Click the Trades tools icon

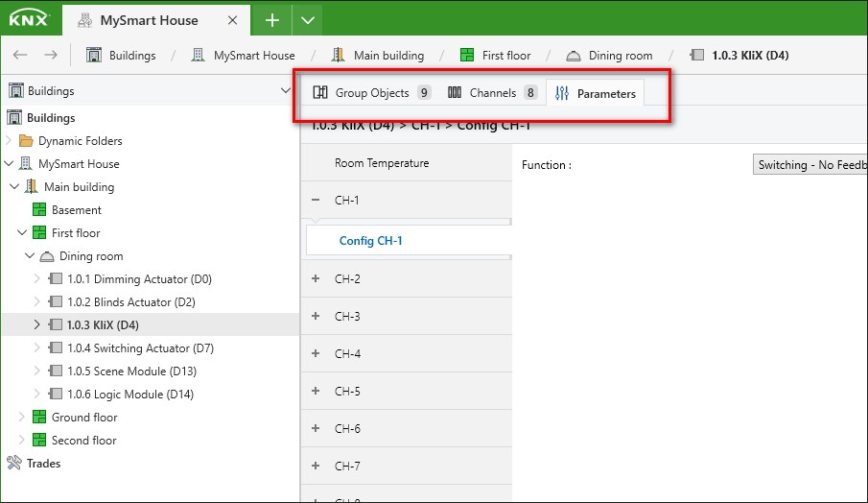[x=14, y=463]
